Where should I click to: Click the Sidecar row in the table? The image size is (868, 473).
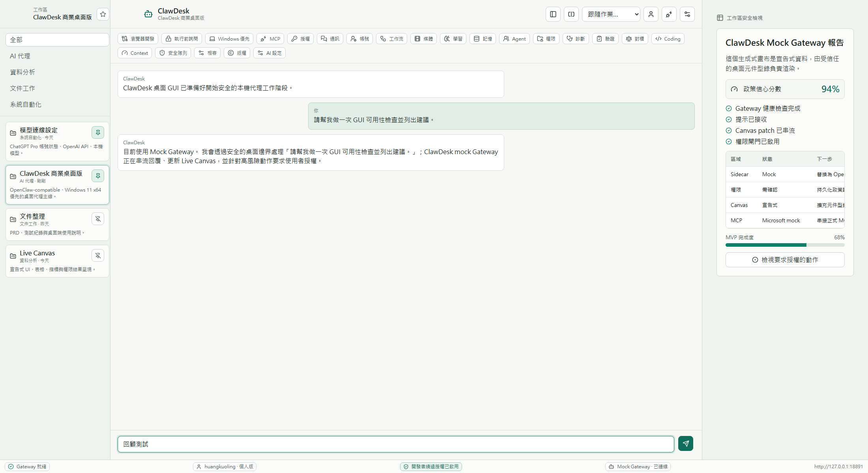point(785,174)
